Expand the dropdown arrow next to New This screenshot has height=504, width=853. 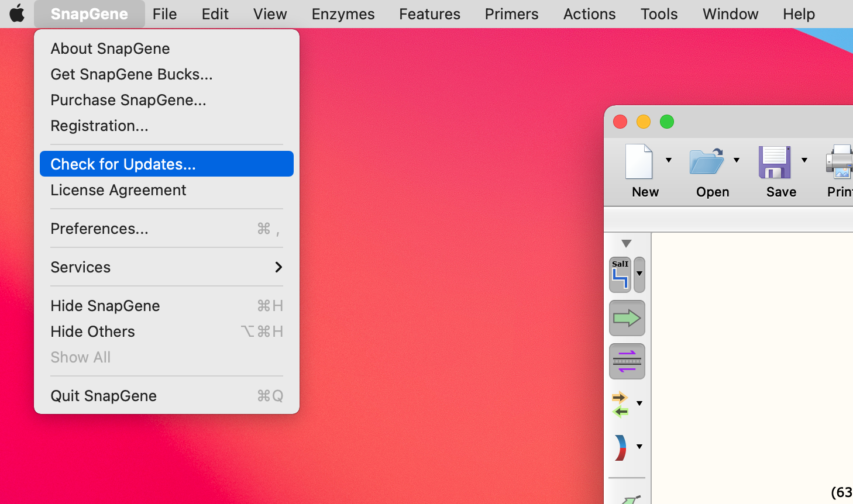click(669, 160)
